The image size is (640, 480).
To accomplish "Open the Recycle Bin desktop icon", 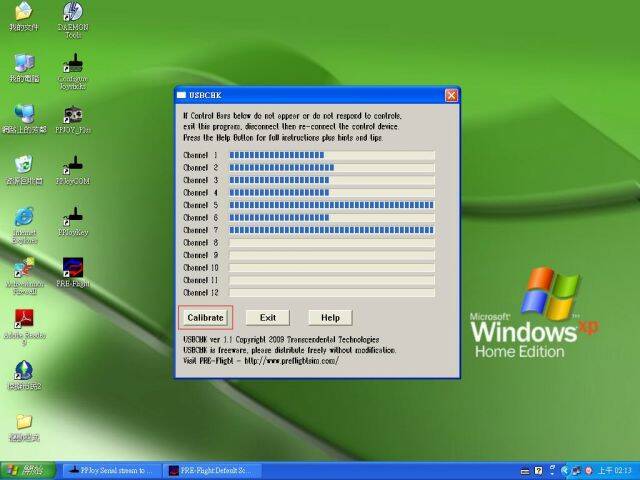I will point(24,170).
